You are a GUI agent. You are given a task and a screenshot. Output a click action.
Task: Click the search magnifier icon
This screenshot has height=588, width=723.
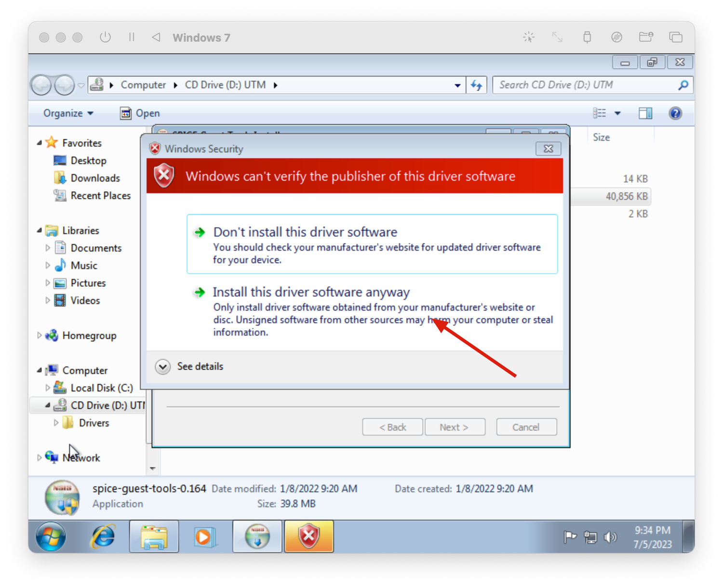(x=683, y=85)
